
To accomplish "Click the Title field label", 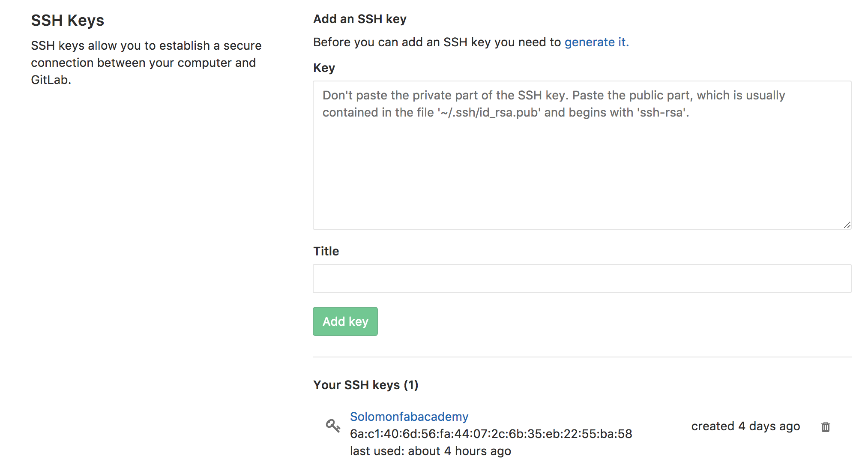I will click(326, 251).
